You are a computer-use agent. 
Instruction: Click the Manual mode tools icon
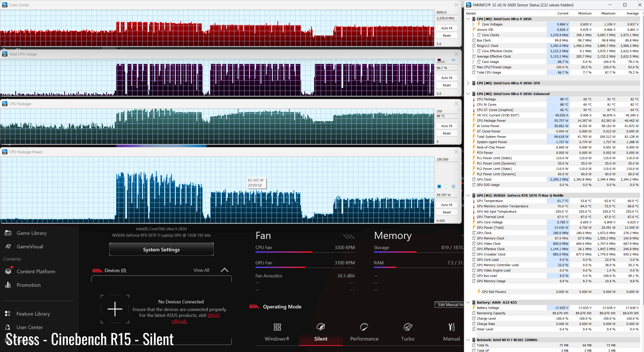(451, 327)
